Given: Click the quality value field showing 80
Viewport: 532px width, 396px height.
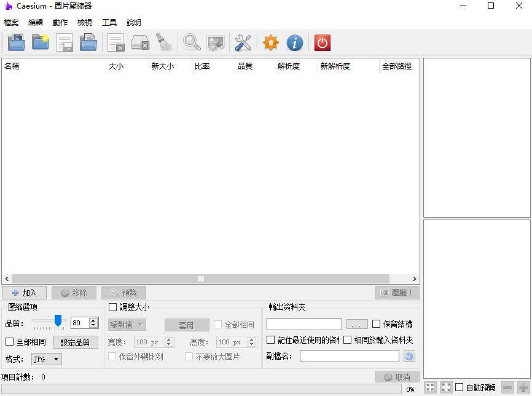Looking at the screenshot, I should coord(80,323).
